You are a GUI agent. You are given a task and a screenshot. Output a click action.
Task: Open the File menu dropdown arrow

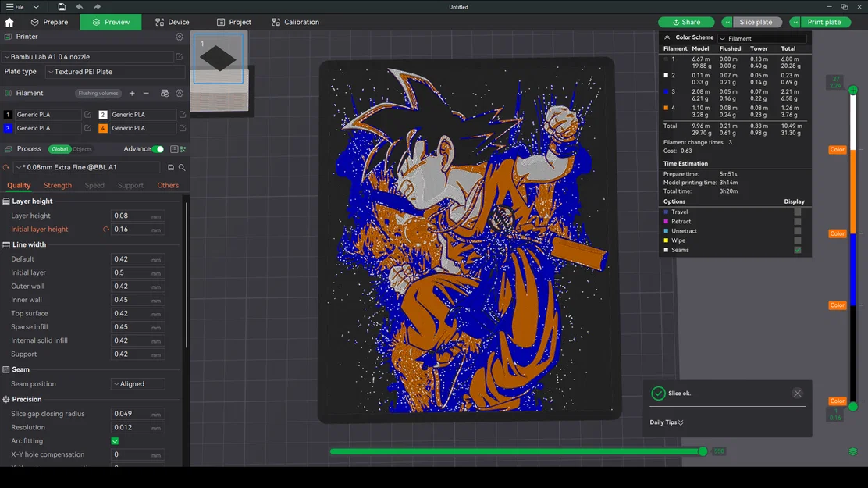pos(36,7)
